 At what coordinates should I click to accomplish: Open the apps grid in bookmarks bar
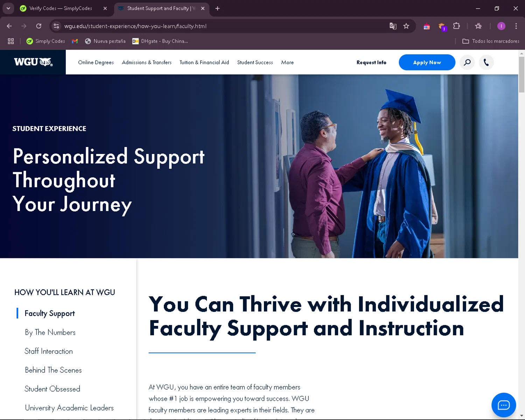(11, 41)
